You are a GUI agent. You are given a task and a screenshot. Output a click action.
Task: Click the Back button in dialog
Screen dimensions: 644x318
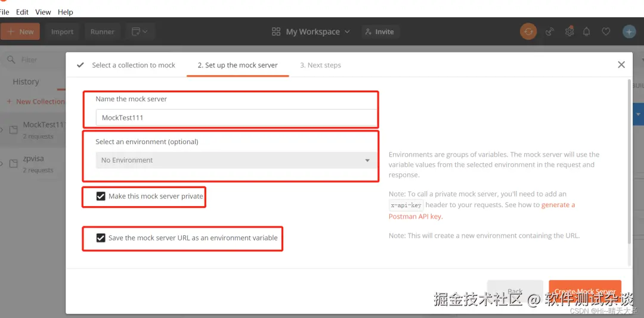515,291
